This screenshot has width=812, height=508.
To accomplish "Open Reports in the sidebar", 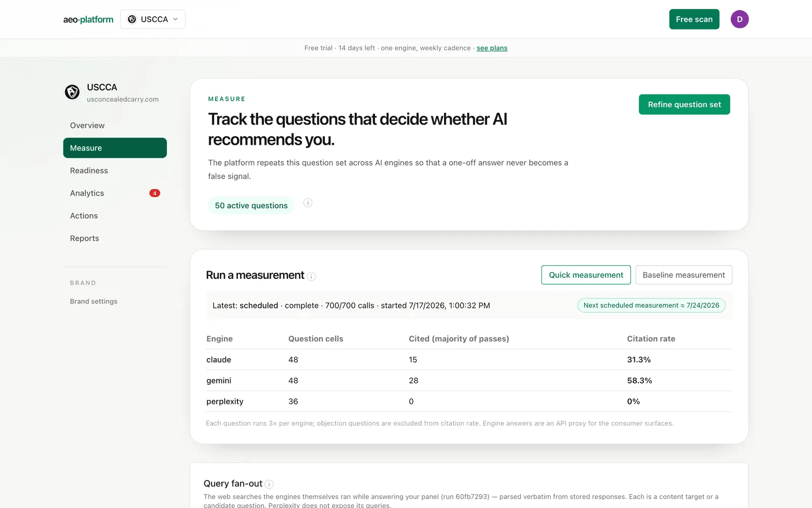I will (x=115, y=238).
